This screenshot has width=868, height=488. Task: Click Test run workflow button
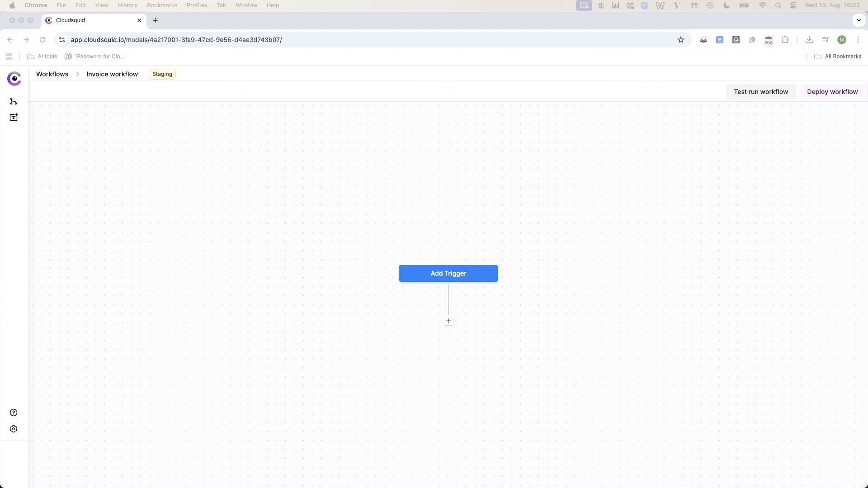click(761, 92)
